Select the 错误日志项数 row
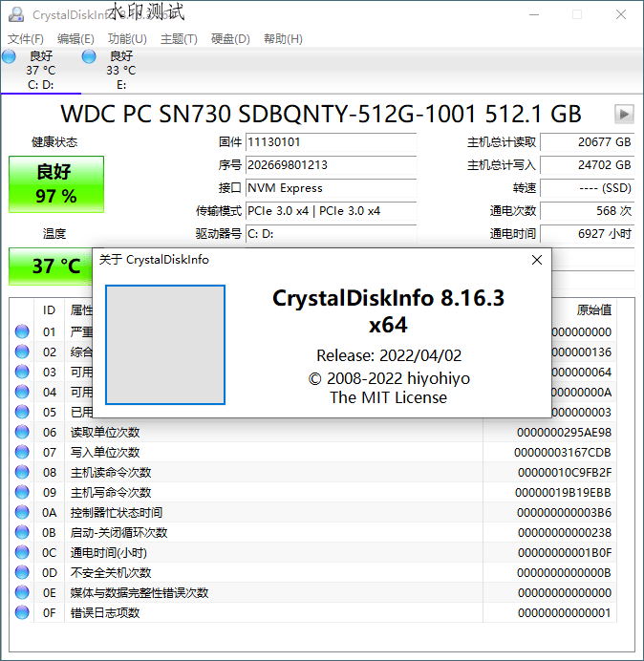The image size is (644, 661). pyautogui.click(x=313, y=613)
